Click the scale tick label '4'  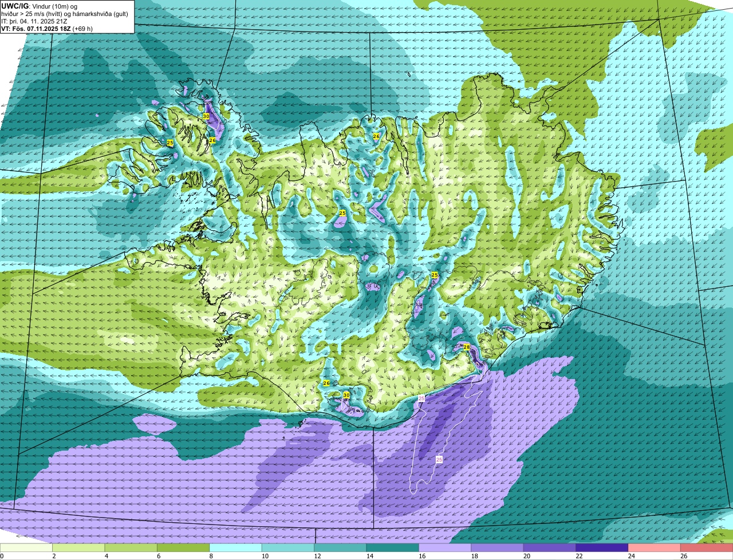(106, 556)
